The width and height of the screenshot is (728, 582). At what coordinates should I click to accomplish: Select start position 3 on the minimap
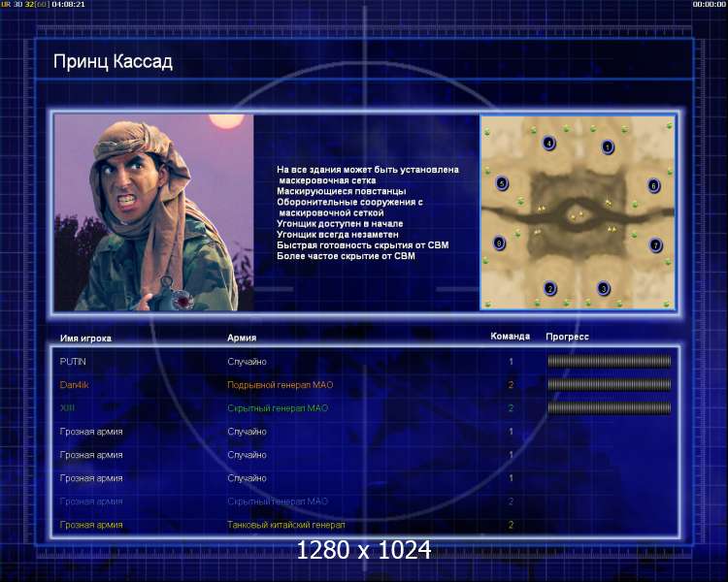[x=603, y=288]
